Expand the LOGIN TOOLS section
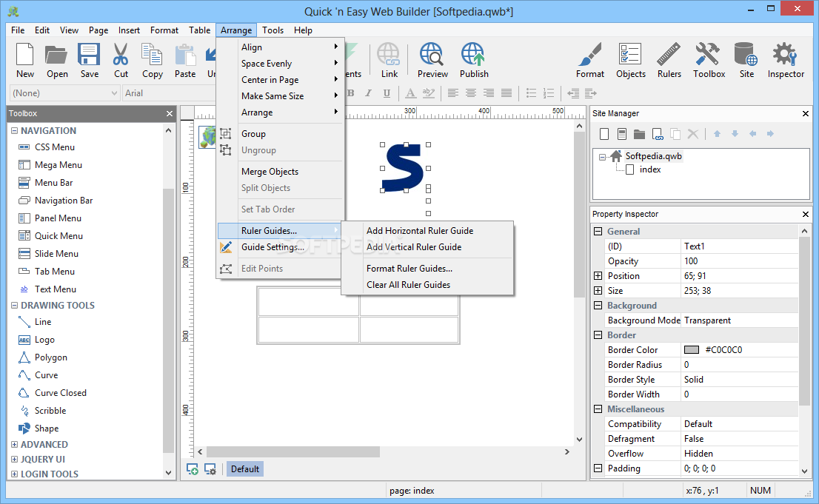 [15, 474]
